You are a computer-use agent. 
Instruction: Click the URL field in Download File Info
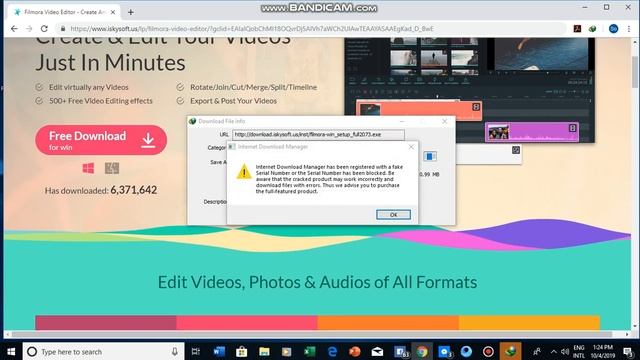coord(318,134)
